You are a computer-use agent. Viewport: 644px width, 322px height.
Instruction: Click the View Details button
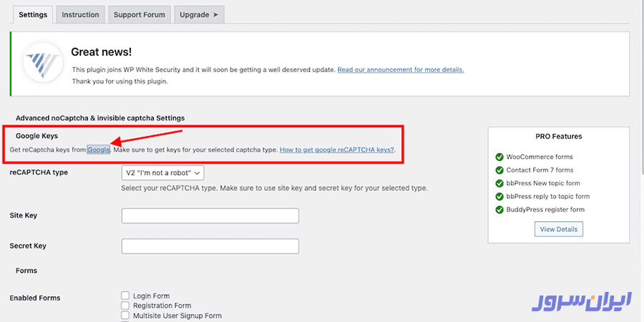(559, 229)
